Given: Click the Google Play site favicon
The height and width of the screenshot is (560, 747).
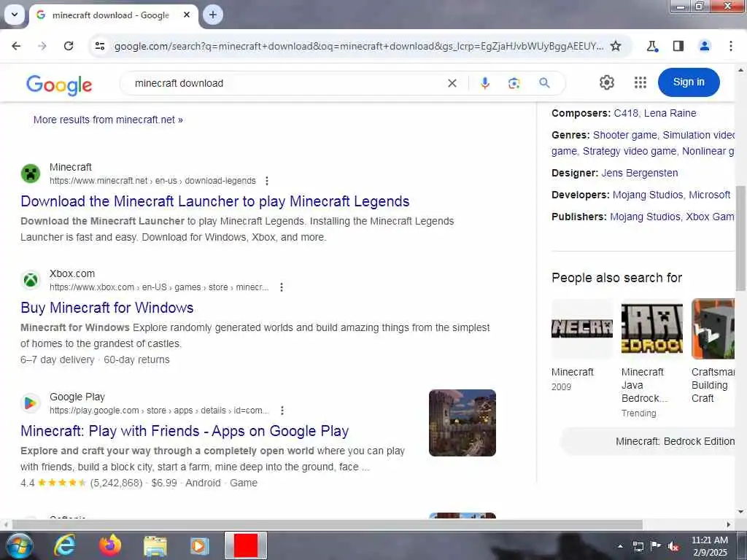Looking at the screenshot, I should (x=31, y=402).
